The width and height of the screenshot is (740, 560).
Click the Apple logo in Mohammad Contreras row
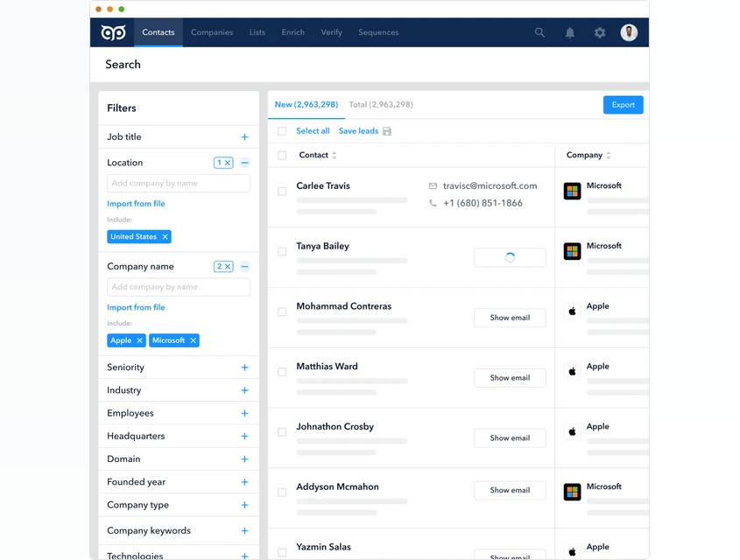click(572, 311)
